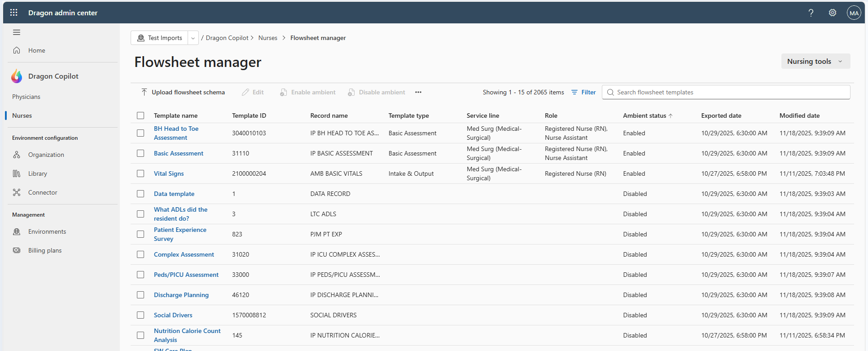Expand the Test Imports environment dropdown arrow

(x=193, y=38)
